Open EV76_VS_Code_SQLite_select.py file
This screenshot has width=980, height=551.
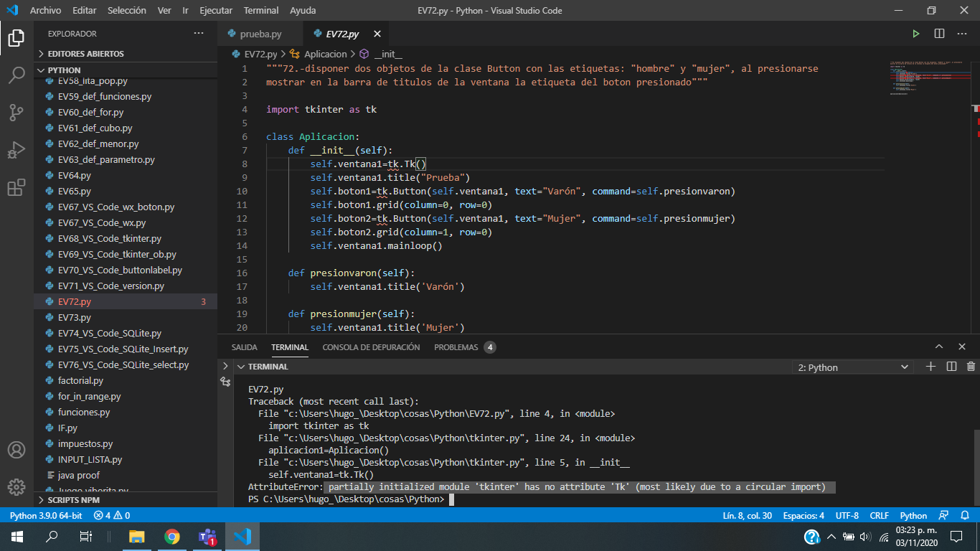click(x=126, y=364)
